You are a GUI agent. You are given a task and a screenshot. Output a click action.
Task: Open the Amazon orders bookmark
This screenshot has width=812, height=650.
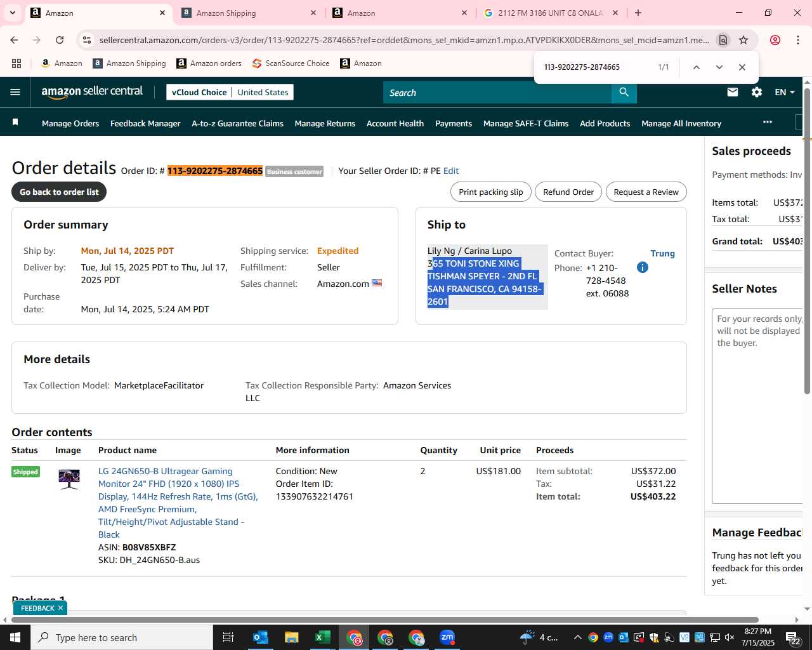click(x=209, y=63)
